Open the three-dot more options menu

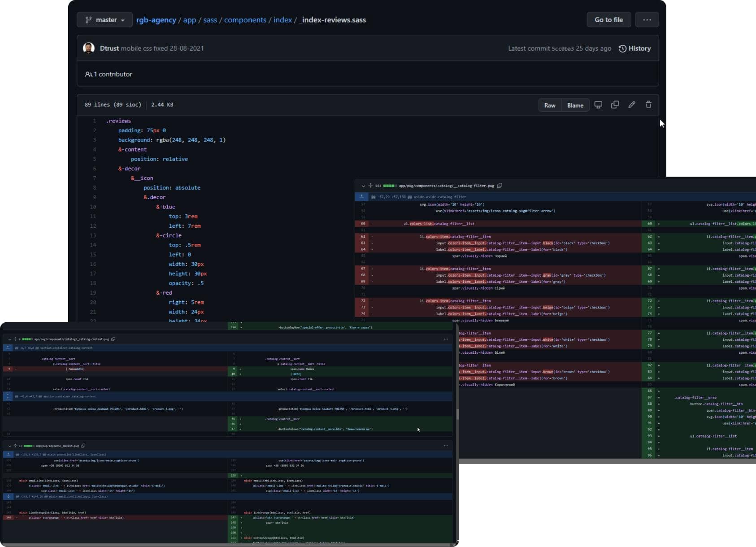point(647,20)
